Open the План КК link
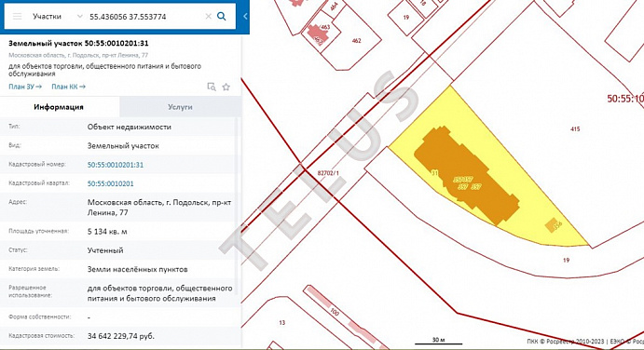Viewport: 644px width, 350px height. point(69,87)
